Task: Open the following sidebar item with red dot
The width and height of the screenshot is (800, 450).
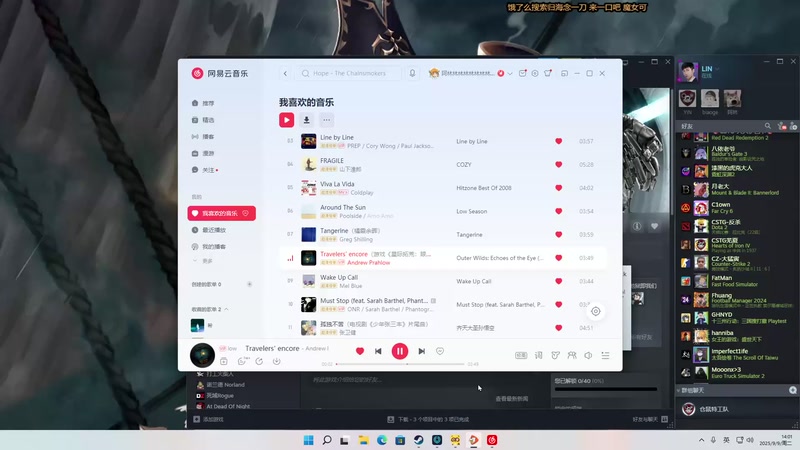Action: tap(221, 170)
